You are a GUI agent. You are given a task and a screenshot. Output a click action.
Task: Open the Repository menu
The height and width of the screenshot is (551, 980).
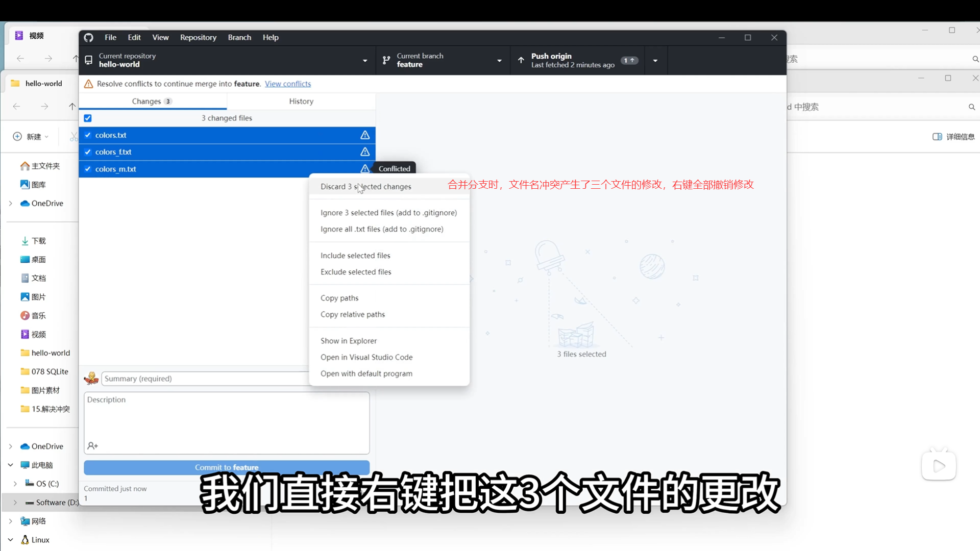pyautogui.click(x=198, y=37)
